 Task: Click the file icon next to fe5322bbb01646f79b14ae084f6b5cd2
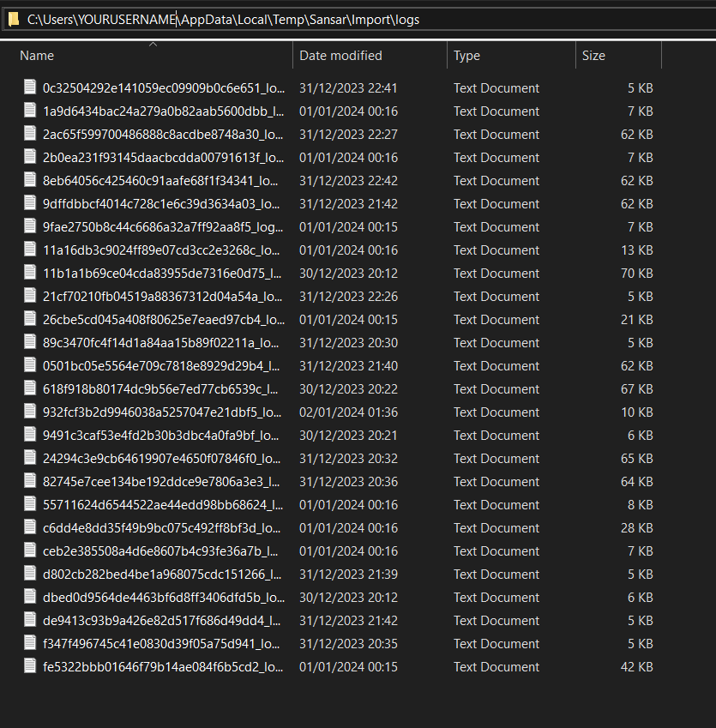coord(31,667)
